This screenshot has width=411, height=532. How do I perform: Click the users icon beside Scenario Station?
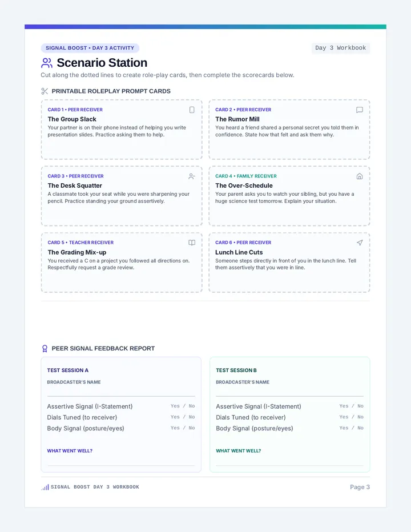46,63
